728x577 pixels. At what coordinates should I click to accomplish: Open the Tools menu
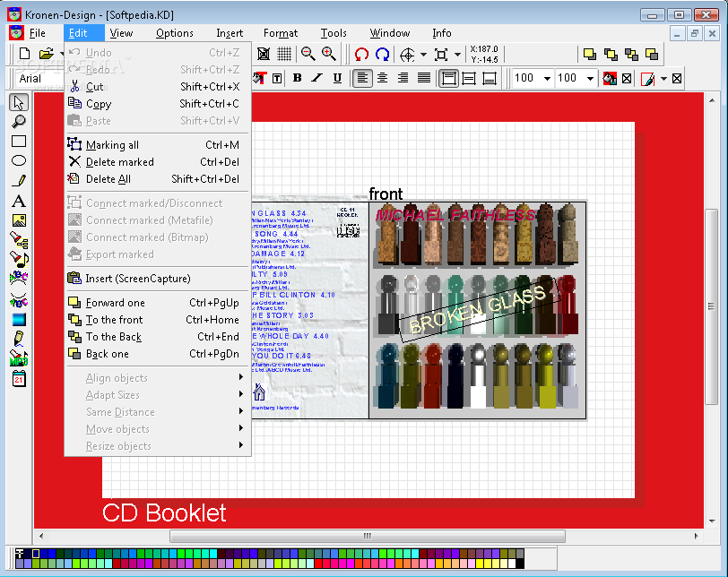[334, 33]
